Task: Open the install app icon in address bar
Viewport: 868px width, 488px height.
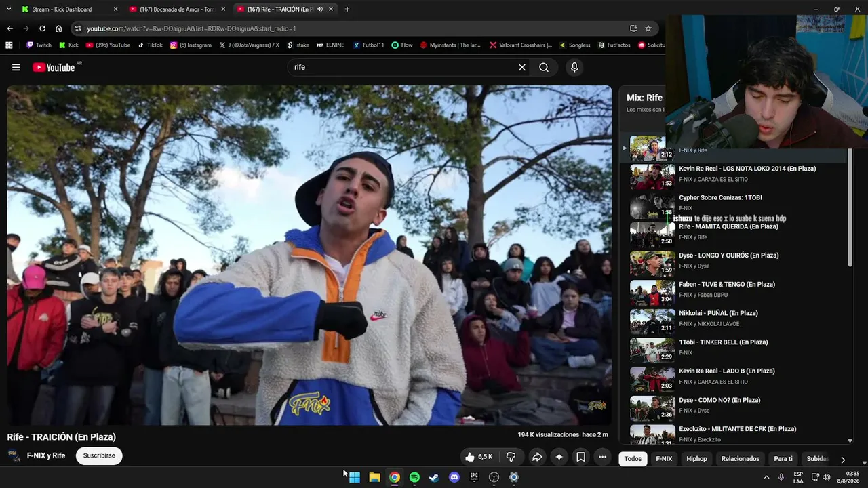Action: 633,28
